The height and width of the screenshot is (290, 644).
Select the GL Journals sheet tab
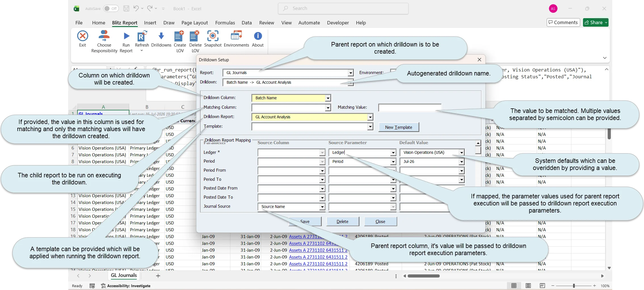click(124, 275)
